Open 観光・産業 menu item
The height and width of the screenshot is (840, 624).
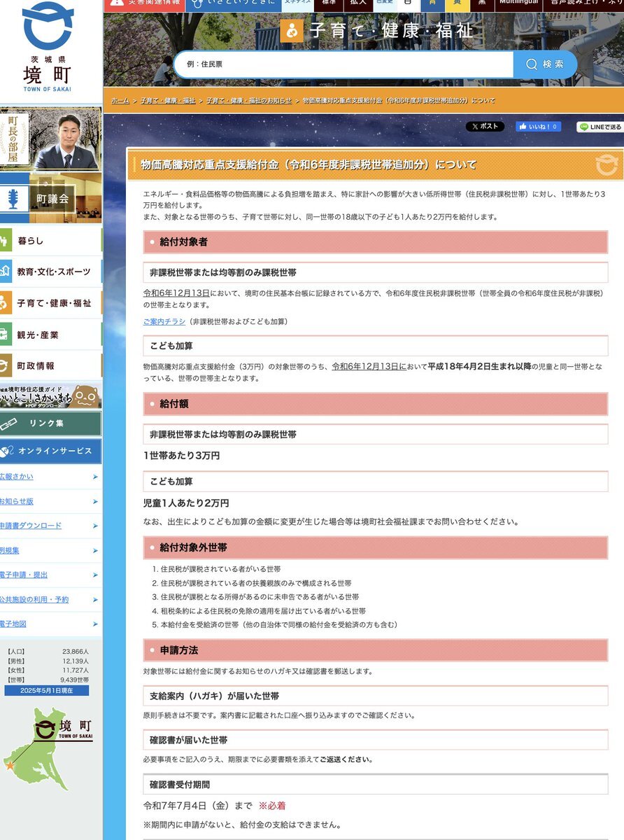tap(50, 335)
